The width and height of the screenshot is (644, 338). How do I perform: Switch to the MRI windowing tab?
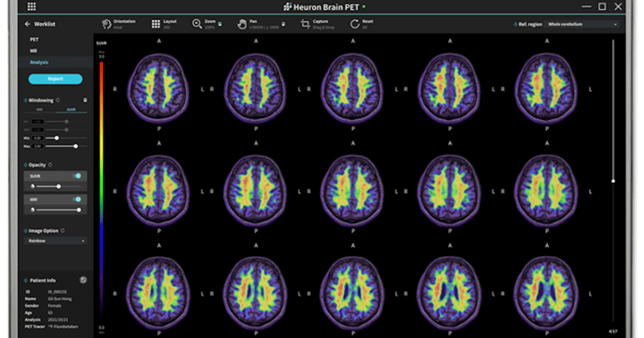38,109
